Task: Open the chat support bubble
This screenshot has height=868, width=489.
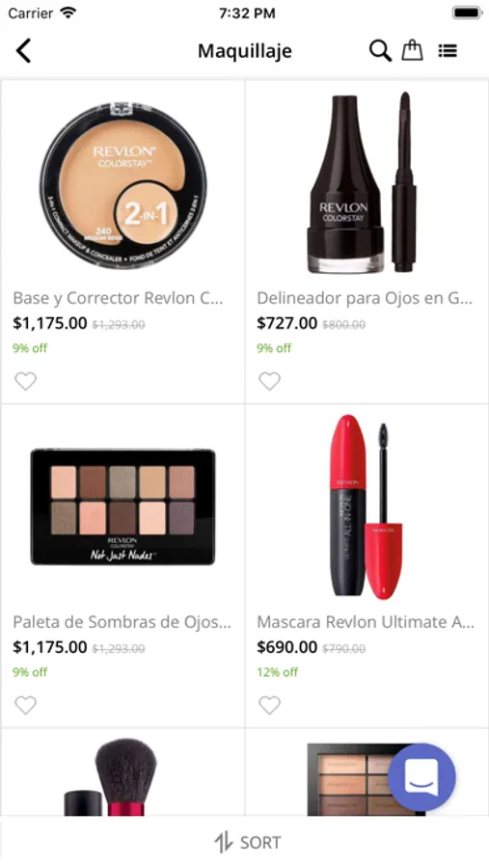Action: click(x=421, y=777)
